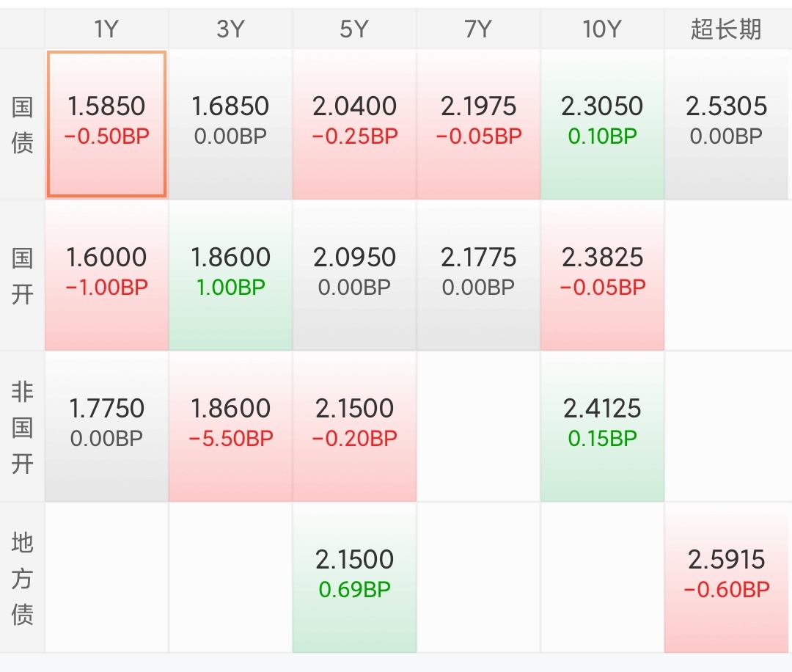
Task: Choose the 10Y maturity column header
Action: [x=602, y=29]
